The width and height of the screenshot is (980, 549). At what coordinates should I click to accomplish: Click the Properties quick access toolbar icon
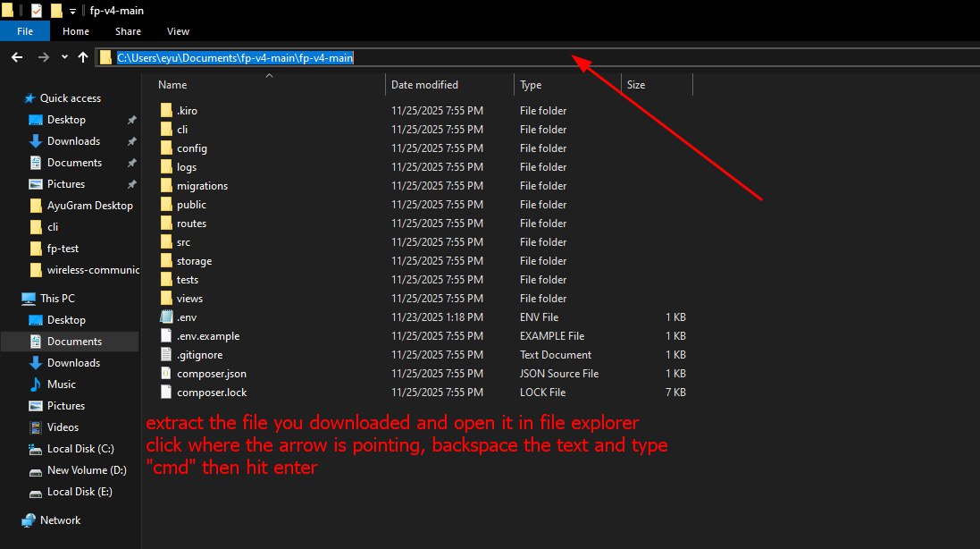[x=37, y=11]
